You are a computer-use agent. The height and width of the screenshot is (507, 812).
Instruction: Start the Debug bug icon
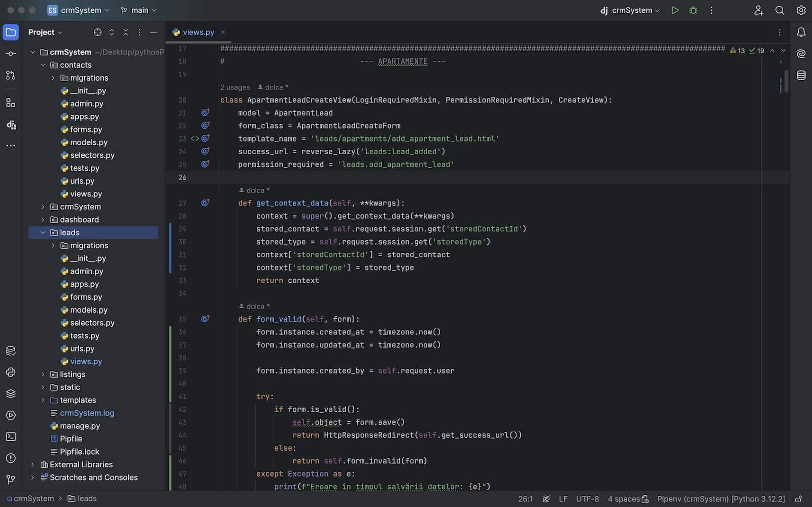click(693, 10)
